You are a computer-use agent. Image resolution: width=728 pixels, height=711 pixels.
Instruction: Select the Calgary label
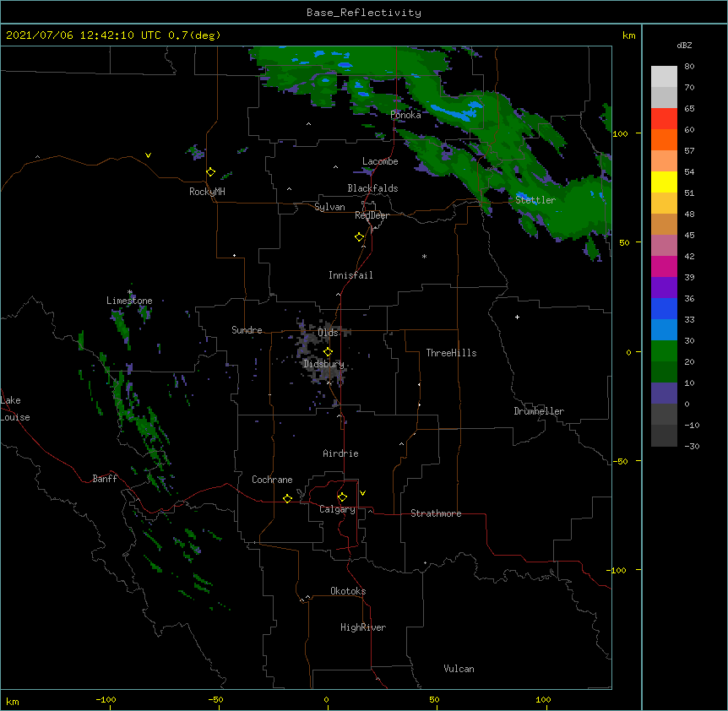click(337, 509)
